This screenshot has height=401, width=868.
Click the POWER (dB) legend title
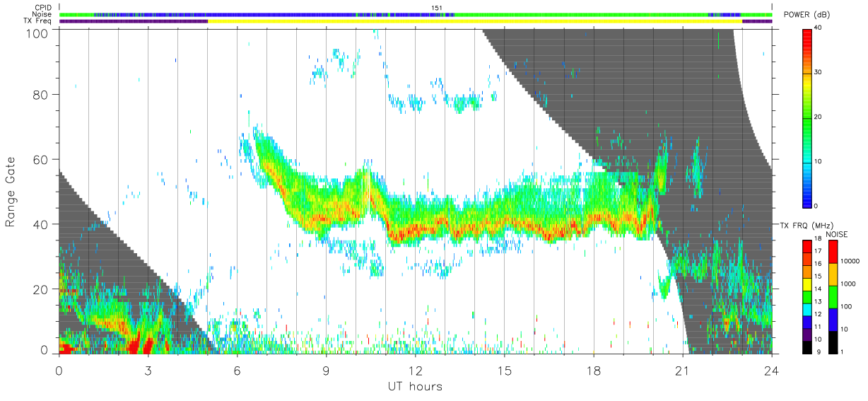pos(807,15)
